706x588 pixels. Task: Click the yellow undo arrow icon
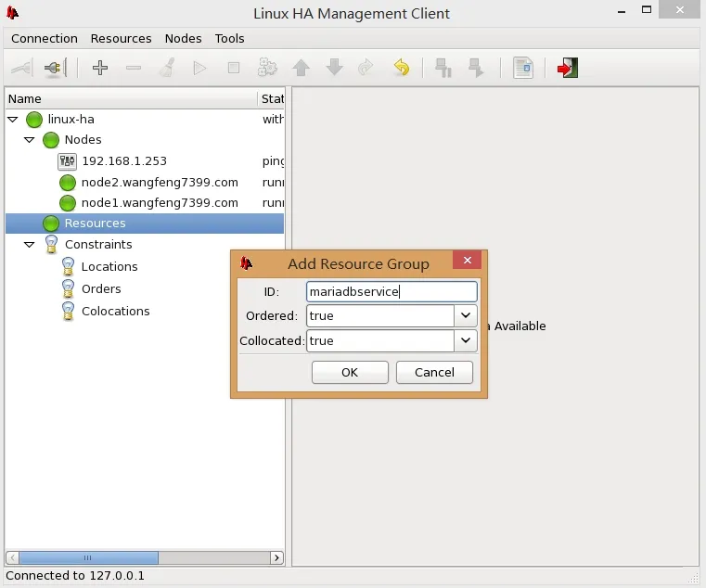point(401,68)
